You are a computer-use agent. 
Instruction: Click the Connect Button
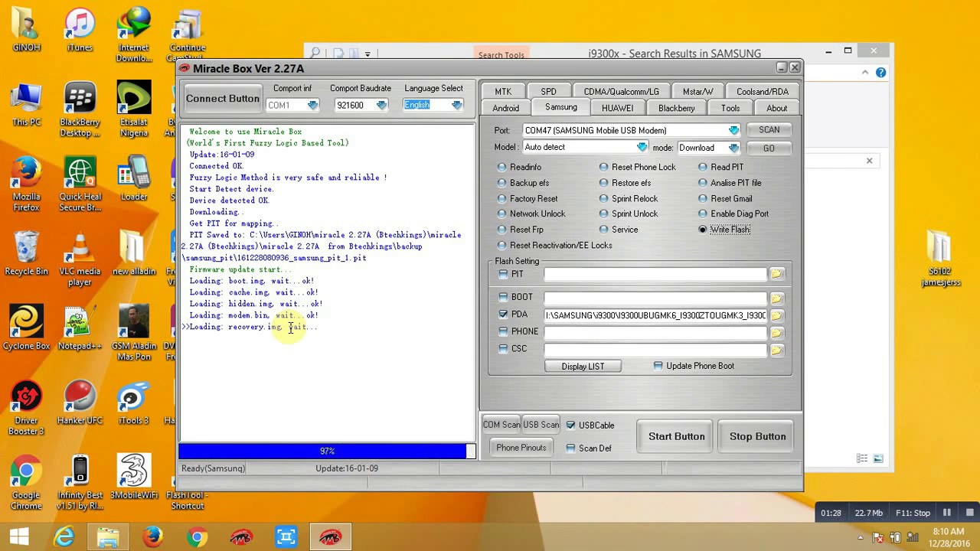(222, 98)
